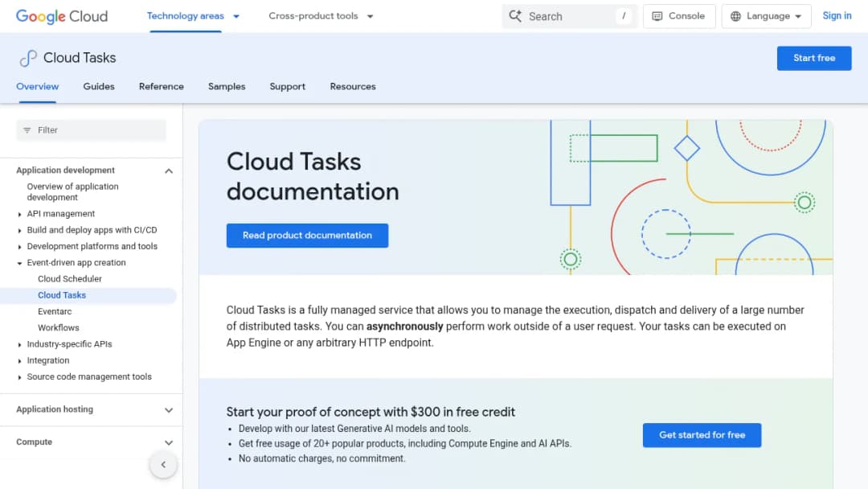Switch to the Guides tab
Viewport: 868px width, 489px height.
click(x=99, y=86)
